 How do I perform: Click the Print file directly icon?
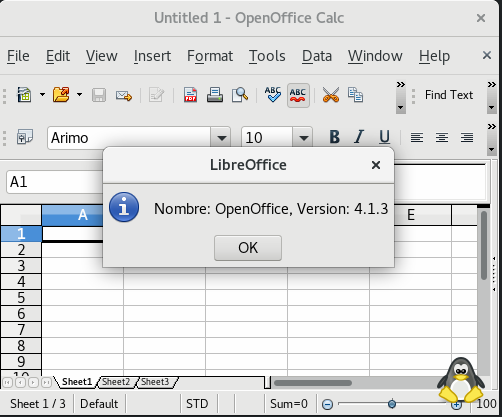pyautogui.click(x=215, y=95)
